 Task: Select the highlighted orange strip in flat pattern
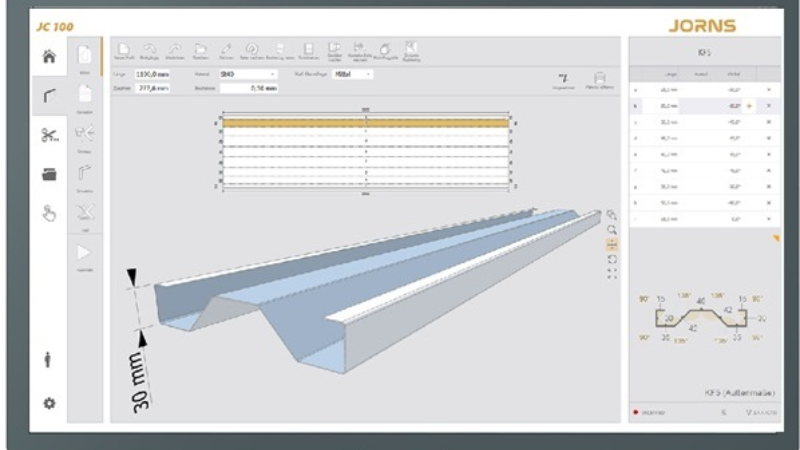(366, 123)
